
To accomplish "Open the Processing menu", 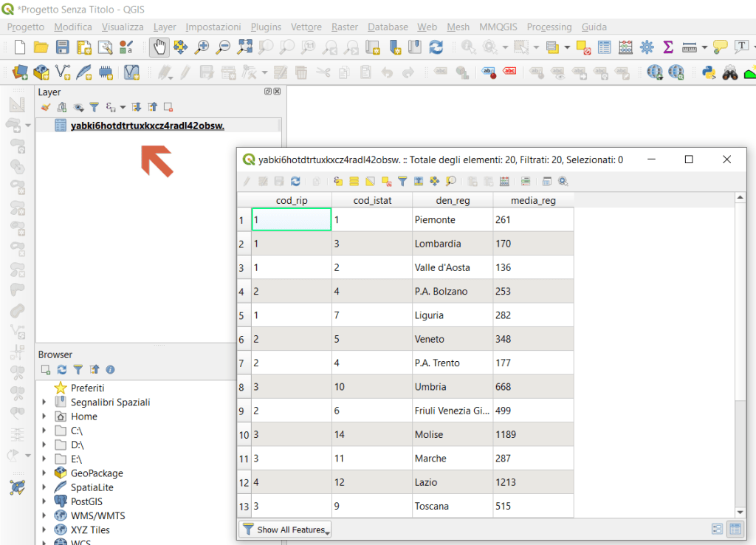I will [x=549, y=27].
